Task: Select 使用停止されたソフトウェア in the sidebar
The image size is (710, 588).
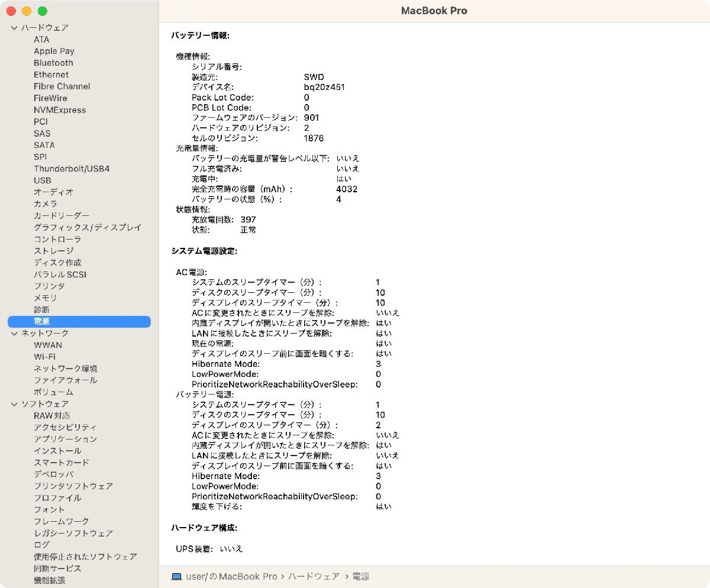Action: click(85, 557)
